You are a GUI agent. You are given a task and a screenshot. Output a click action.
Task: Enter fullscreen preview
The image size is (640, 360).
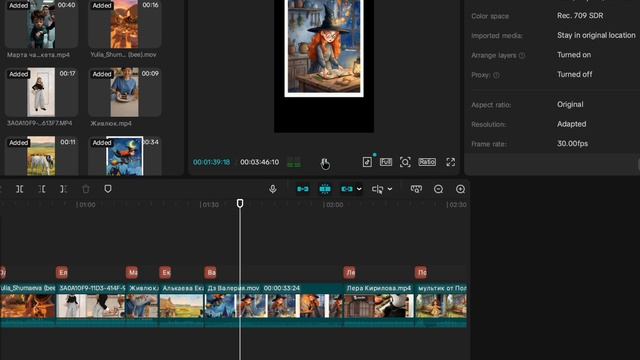pyautogui.click(x=451, y=162)
